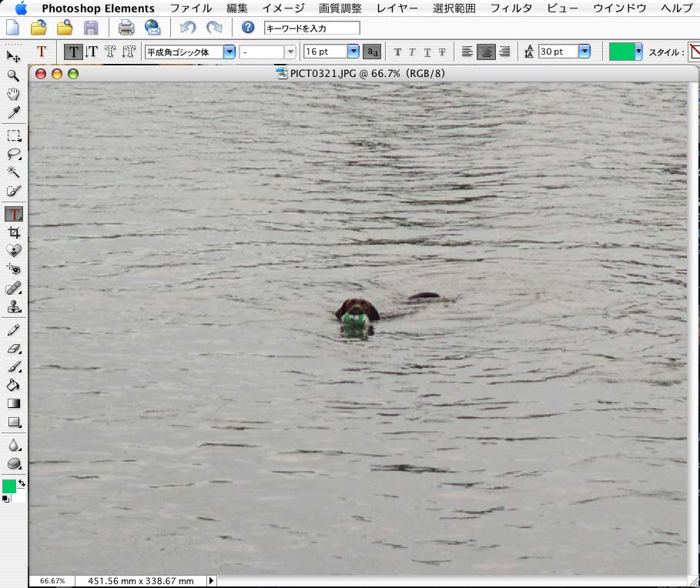700x588 pixels.
Task: Select the Type tool in toolbox
Action: click(13, 214)
